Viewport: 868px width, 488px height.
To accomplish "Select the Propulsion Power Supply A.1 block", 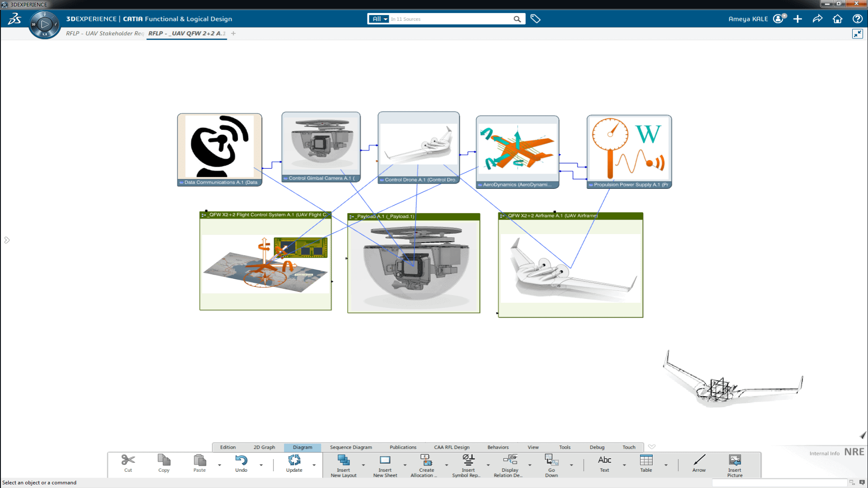I will tap(628, 149).
